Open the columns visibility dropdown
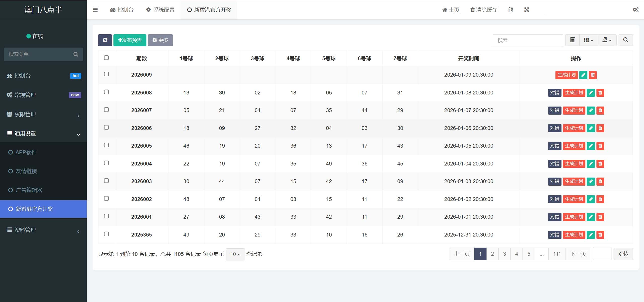 (588, 40)
